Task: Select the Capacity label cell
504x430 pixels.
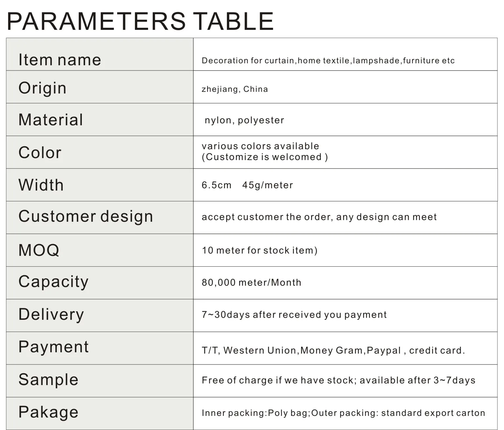Action: click(54, 282)
